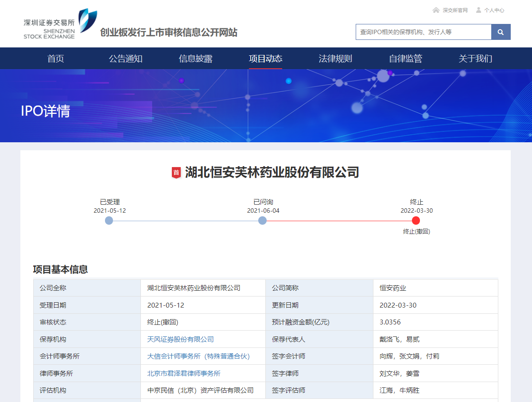Click the financing amount value 3.0356

tap(390, 322)
